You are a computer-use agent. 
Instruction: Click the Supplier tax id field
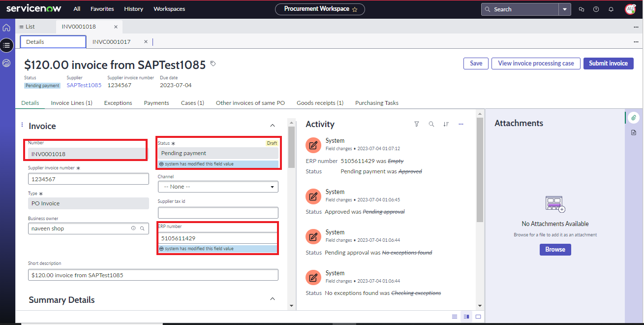pos(218,213)
